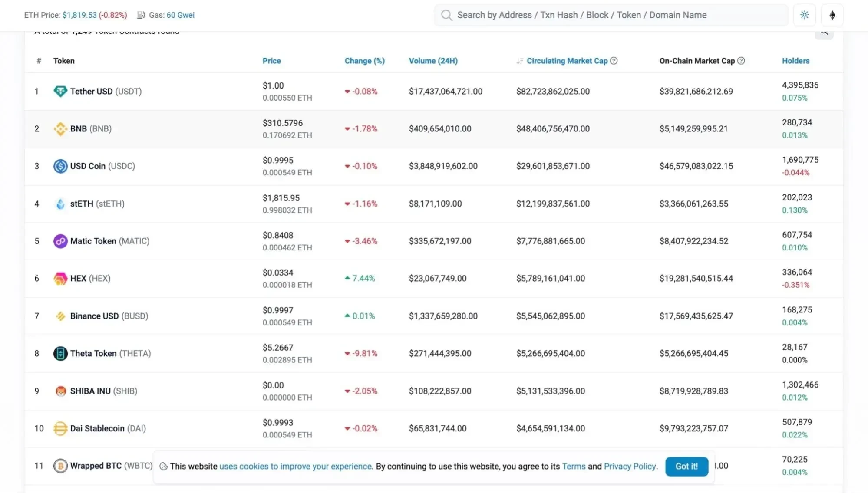Click the Matic Token purple logo
Screen dimensions: 868x493
60,241
